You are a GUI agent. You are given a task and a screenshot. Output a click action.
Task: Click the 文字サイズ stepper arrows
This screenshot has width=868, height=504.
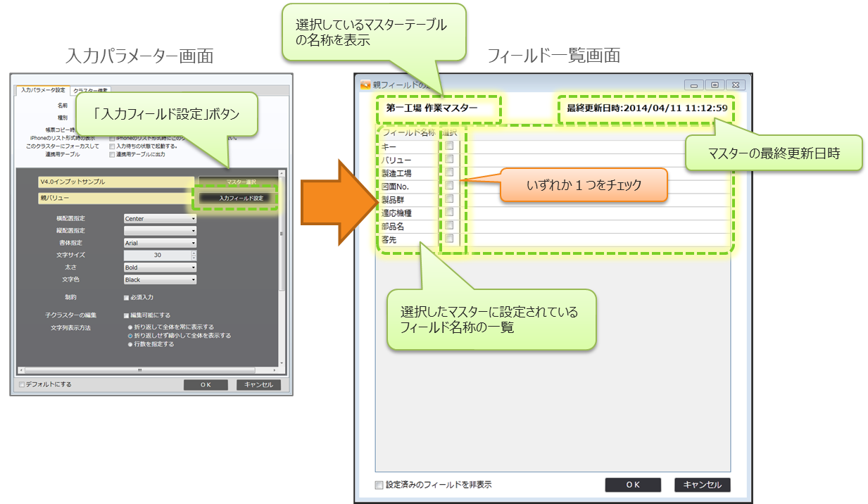click(x=194, y=255)
